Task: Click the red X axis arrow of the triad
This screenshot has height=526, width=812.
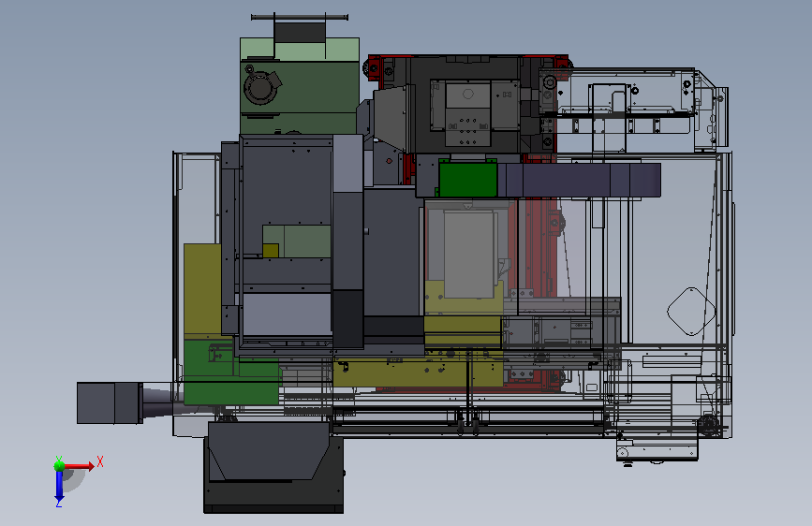Action: (79, 466)
